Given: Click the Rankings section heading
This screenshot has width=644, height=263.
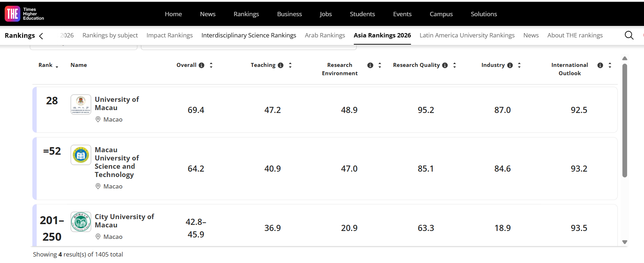Looking at the screenshot, I should click(20, 35).
